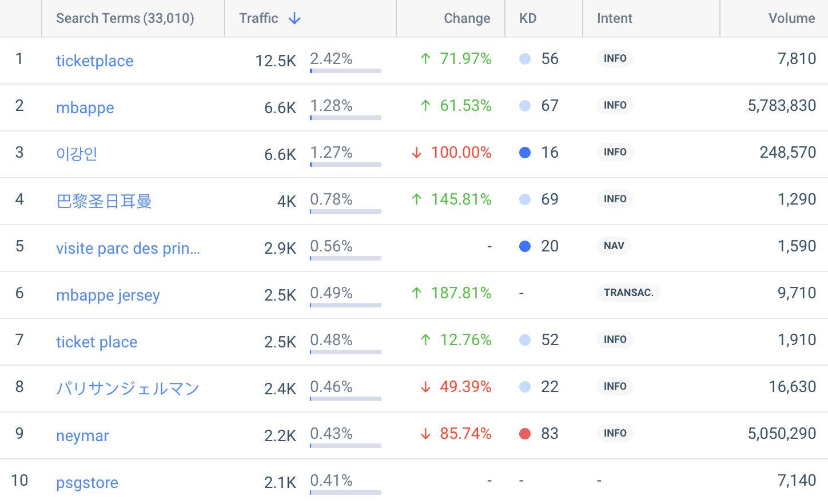Viewport: 828px width, 504px height.
Task: Click the TRANSAC. badge on mbappe jersey row
Action: [628, 292]
